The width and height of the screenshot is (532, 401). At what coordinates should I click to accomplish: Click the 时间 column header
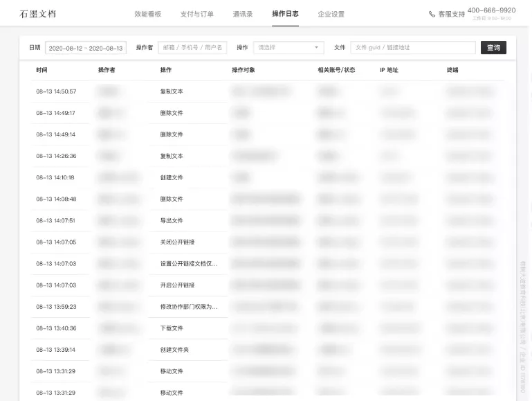coord(42,70)
